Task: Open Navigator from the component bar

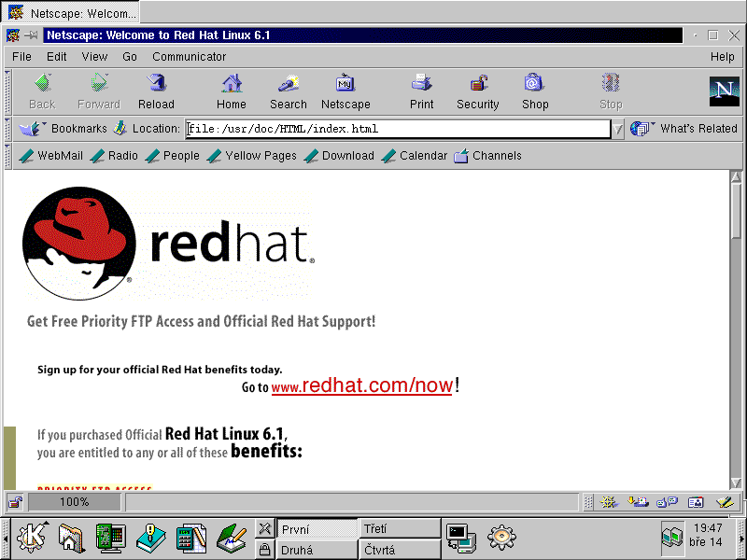Action: click(609, 502)
